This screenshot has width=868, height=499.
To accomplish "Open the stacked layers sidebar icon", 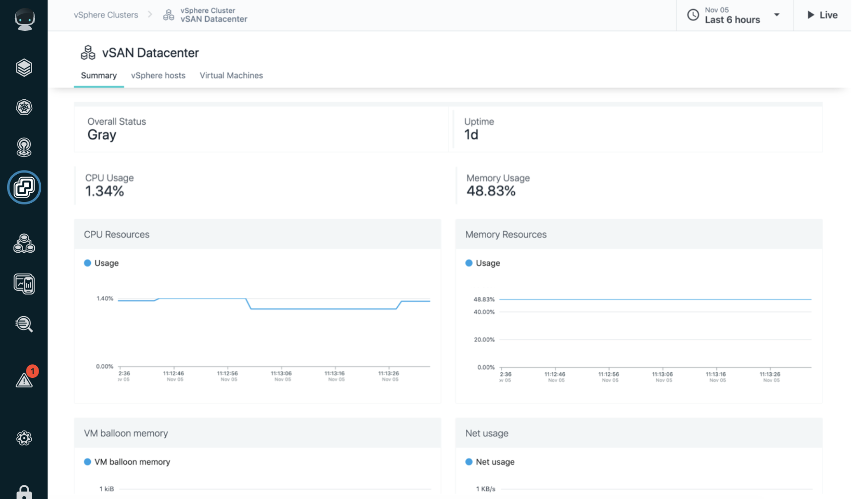I will 24,68.
